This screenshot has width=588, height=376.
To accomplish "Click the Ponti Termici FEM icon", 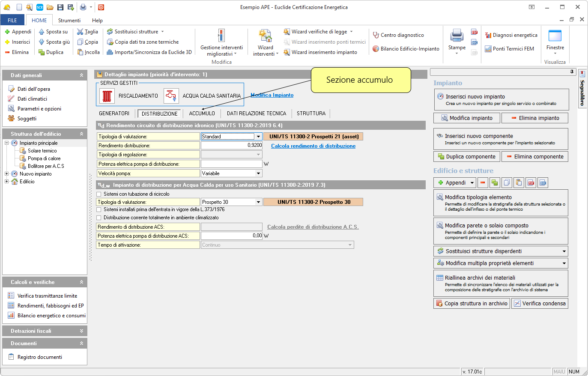I will [488, 49].
